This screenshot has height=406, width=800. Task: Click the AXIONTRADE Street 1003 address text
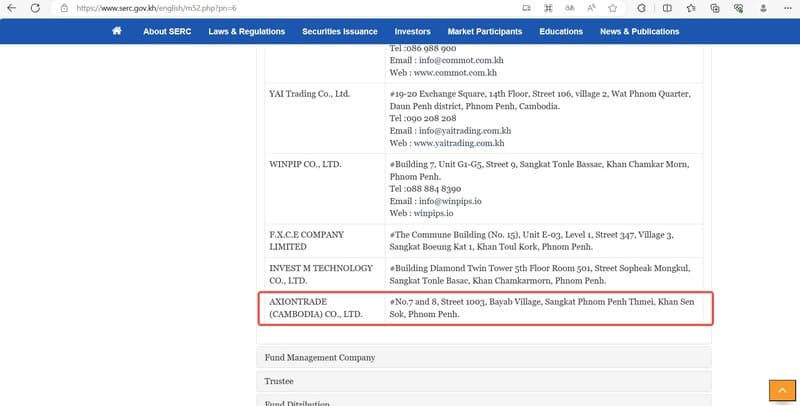point(542,308)
